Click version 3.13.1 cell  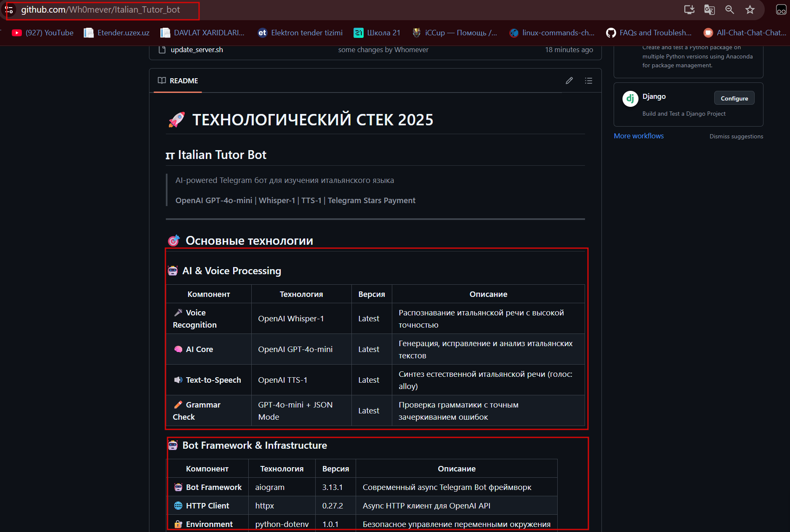pyautogui.click(x=336, y=487)
